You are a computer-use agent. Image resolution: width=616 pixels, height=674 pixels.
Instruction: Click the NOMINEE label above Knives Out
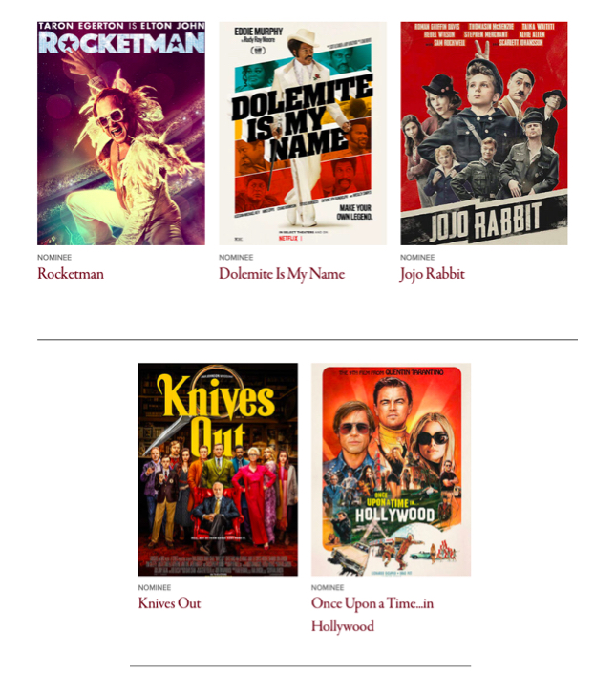155,587
